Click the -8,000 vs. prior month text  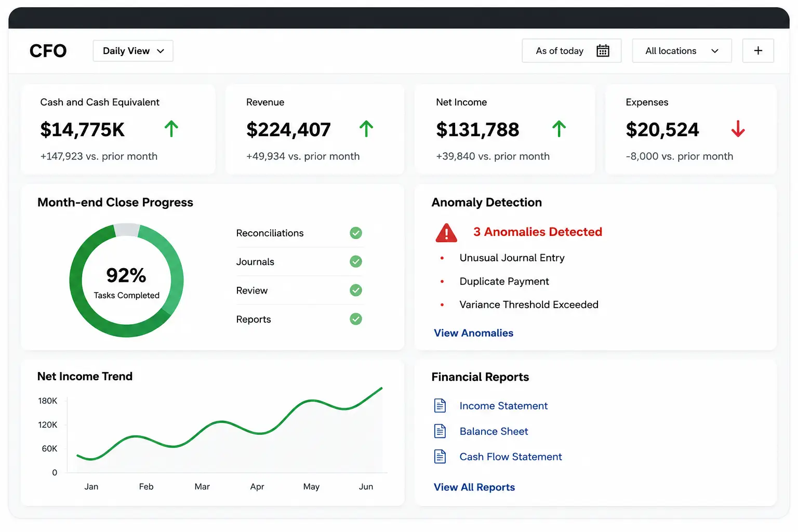(680, 156)
